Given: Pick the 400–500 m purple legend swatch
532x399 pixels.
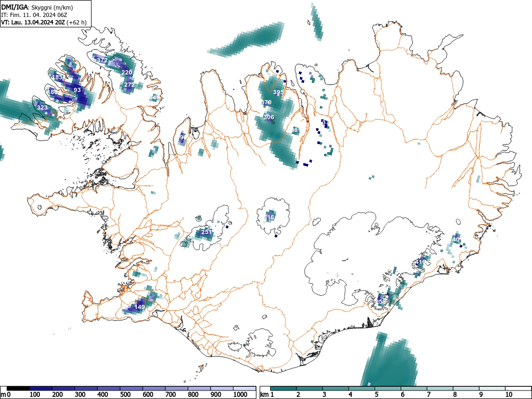Looking at the screenshot, I should (109, 388).
